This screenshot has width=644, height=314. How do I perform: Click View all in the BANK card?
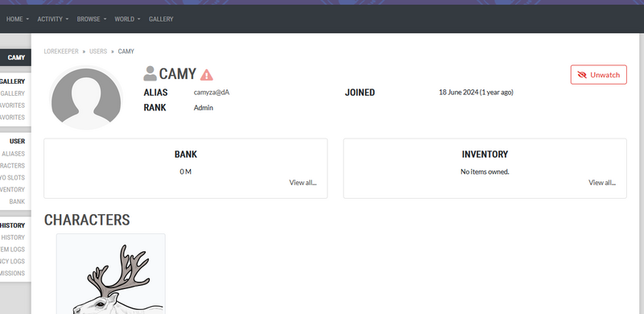click(x=303, y=183)
